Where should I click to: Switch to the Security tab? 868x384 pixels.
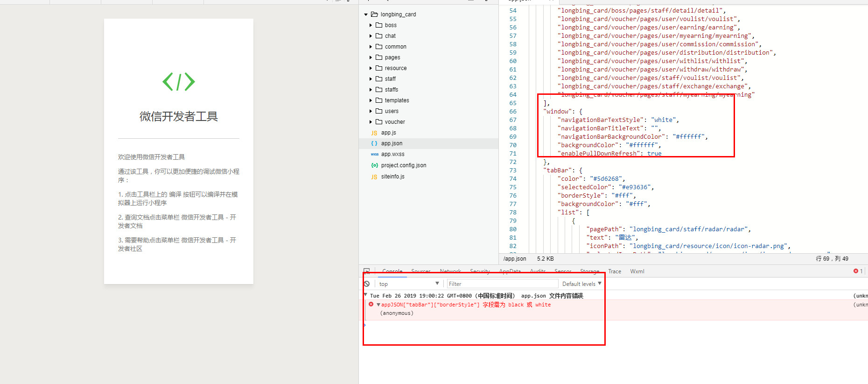click(480, 271)
